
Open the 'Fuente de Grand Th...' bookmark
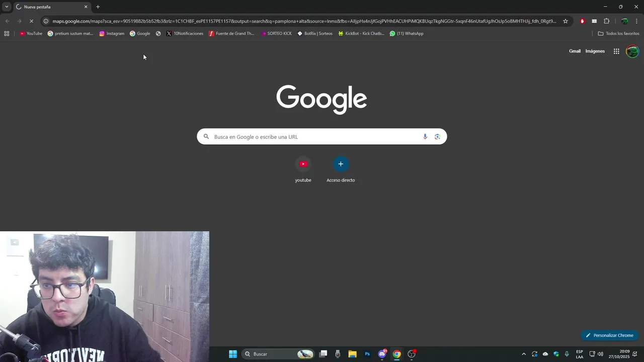[231, 34]
